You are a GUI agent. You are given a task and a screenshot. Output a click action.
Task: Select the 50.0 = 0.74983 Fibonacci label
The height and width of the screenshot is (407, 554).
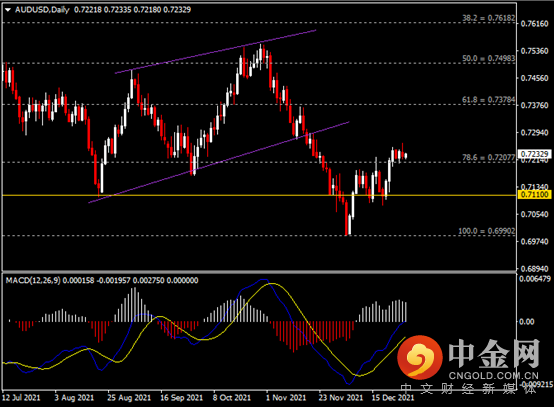coord(489,58)
